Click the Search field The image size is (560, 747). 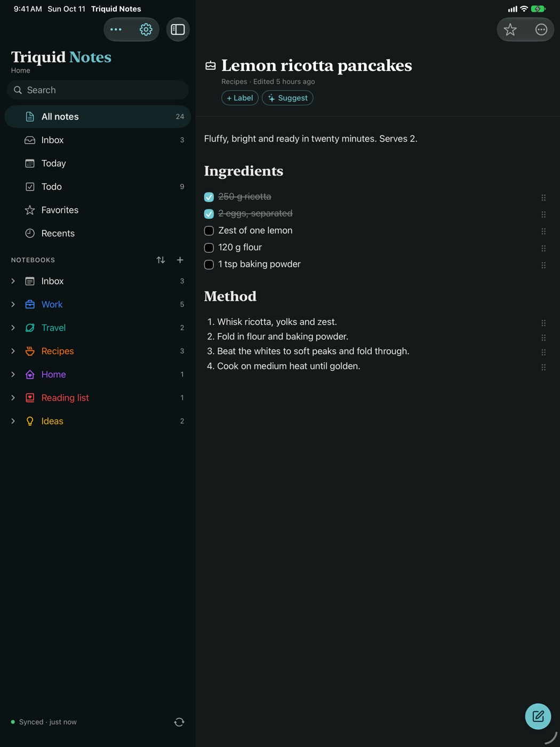(x=98, y=90)
